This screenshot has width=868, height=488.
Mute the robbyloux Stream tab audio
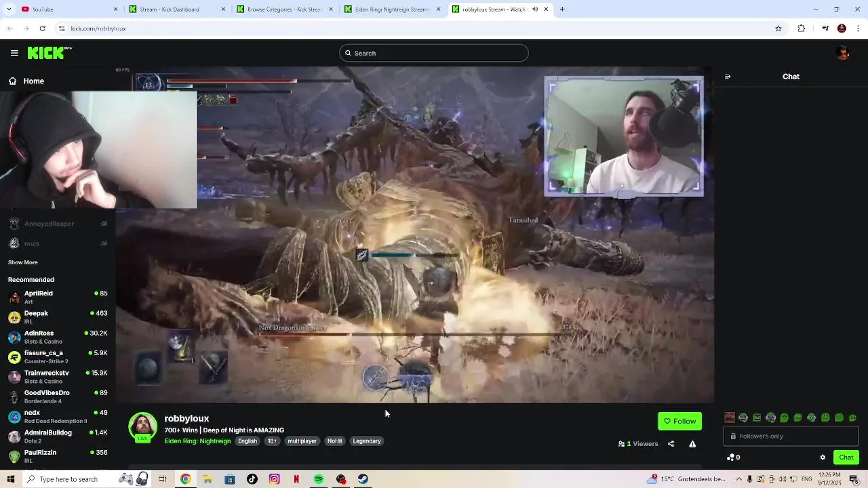pos(535,9)
